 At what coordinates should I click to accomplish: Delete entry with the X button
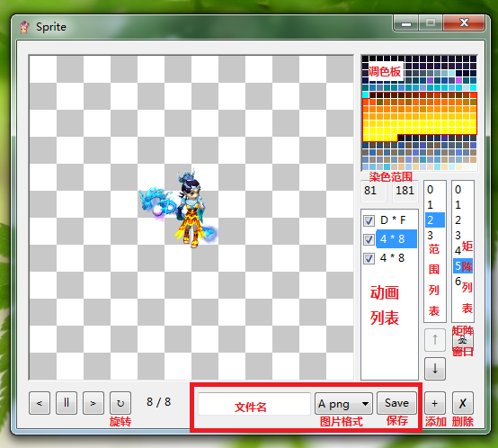463,403
